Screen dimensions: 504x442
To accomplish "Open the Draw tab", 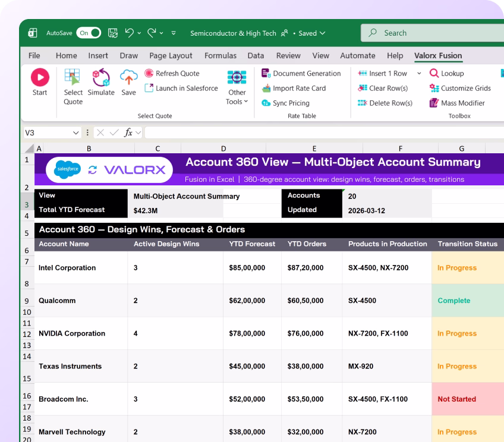I will (128, 56).
